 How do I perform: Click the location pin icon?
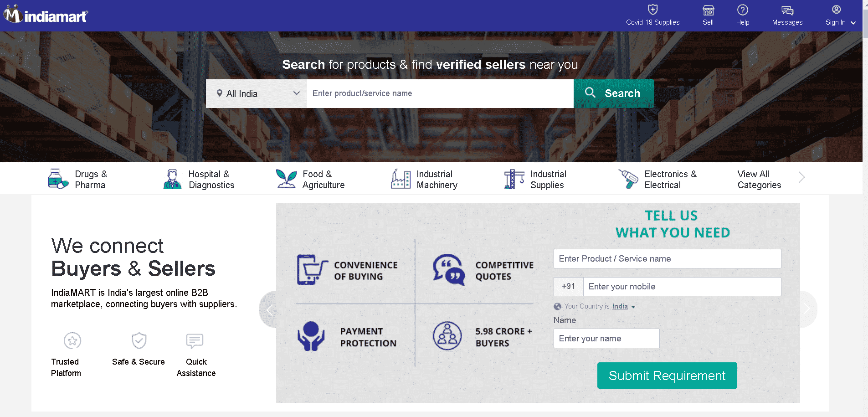[219, 93]
